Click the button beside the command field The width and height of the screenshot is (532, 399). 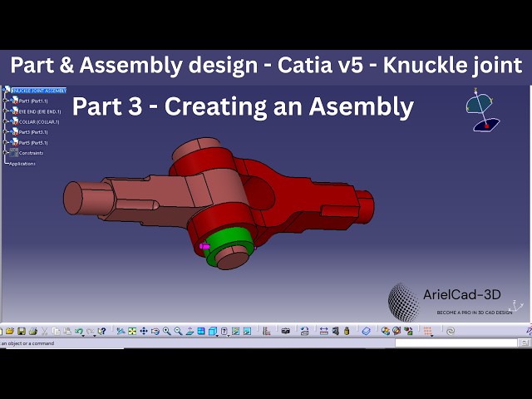525,343
